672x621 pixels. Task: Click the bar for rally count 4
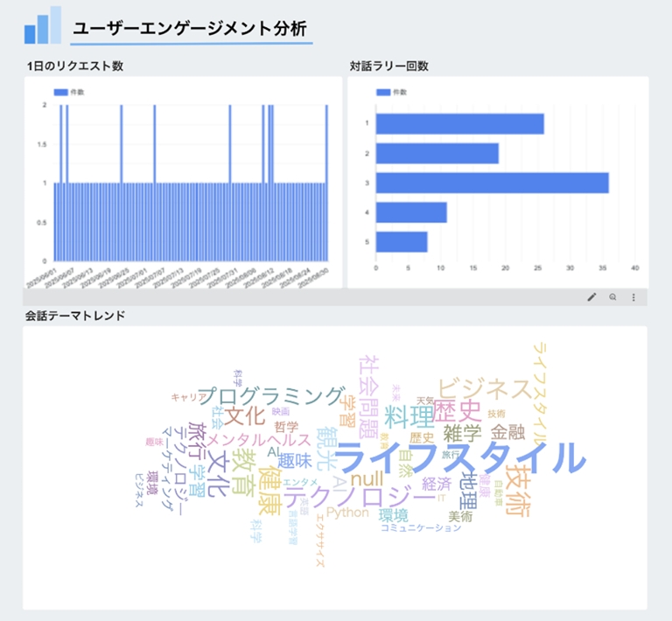[411, 213]
